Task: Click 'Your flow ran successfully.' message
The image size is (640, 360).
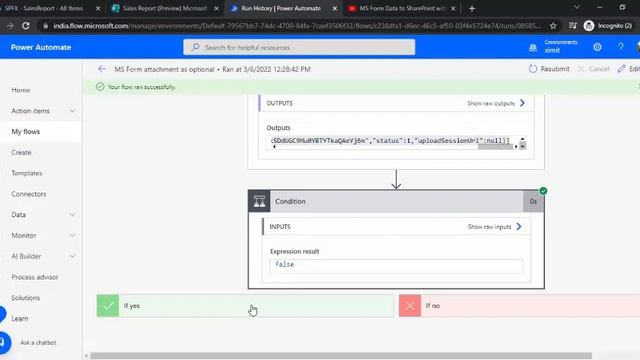Action: click(141, 87)
